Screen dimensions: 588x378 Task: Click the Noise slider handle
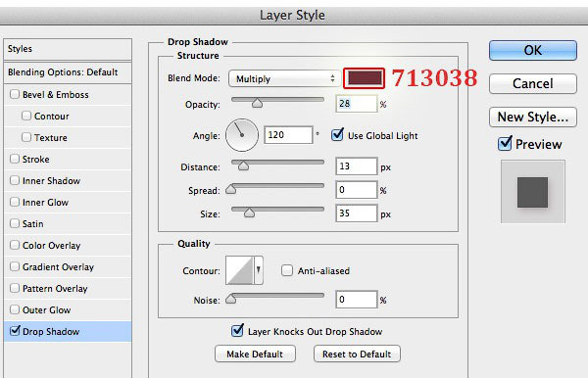click(231, 299)
